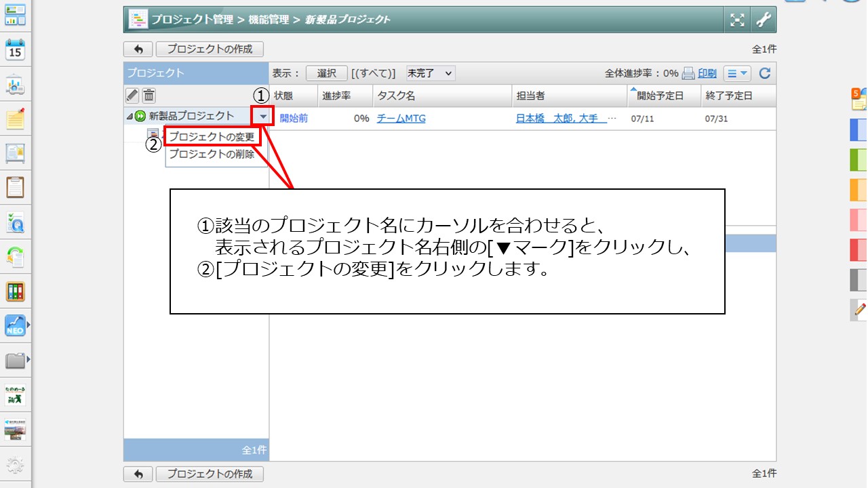Sort by the 状態 column header
Viewport: 868px width, 488px height.
pyautogui.click(x=283, y=96)
